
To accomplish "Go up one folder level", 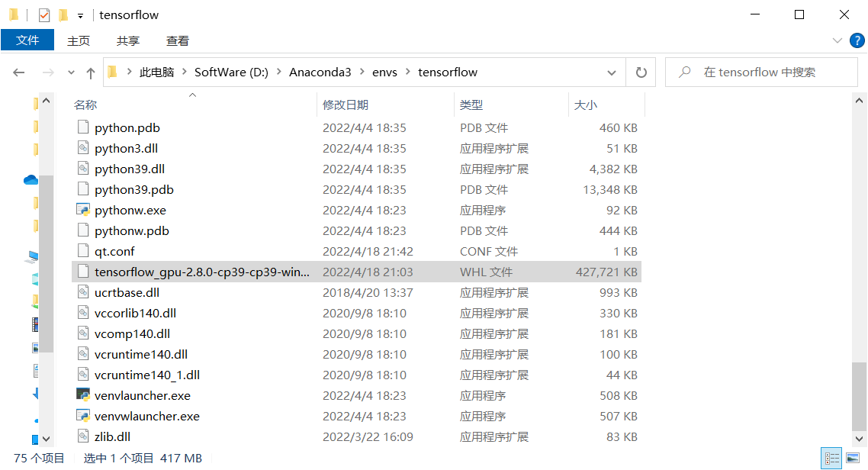I will pyautogui.click(x=91, y=72).
